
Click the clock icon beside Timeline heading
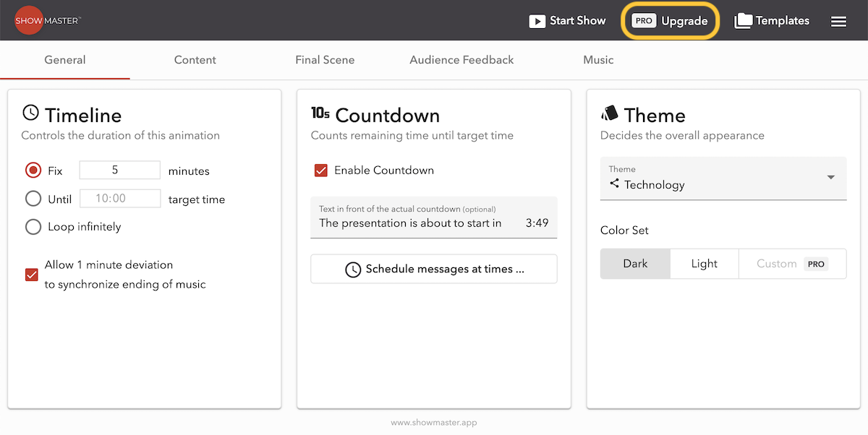[30, 113]
